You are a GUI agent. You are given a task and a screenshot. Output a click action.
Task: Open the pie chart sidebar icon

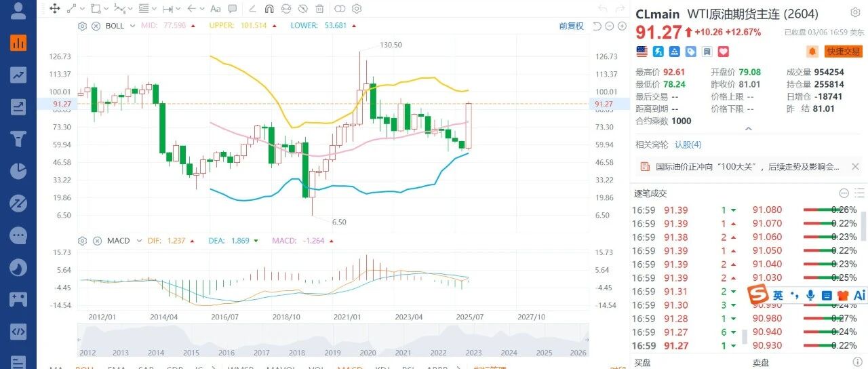pyautogui.click(x=18, y=171)
